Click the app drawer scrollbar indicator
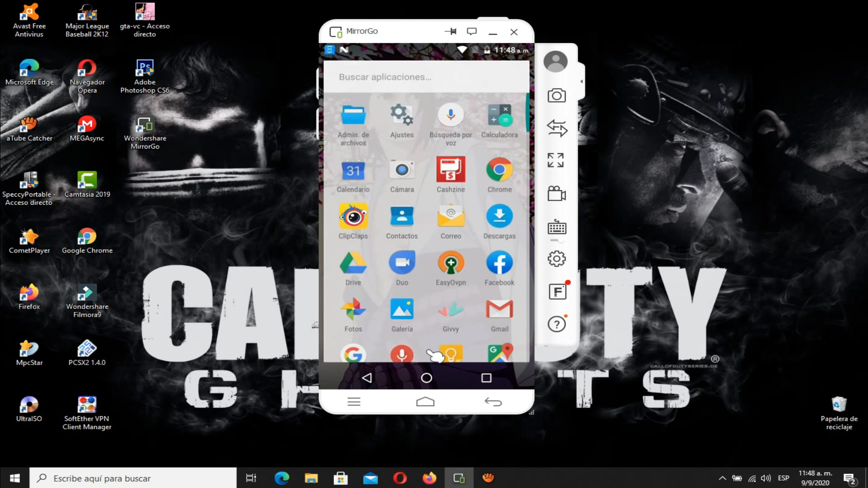 tap(527, 112)
